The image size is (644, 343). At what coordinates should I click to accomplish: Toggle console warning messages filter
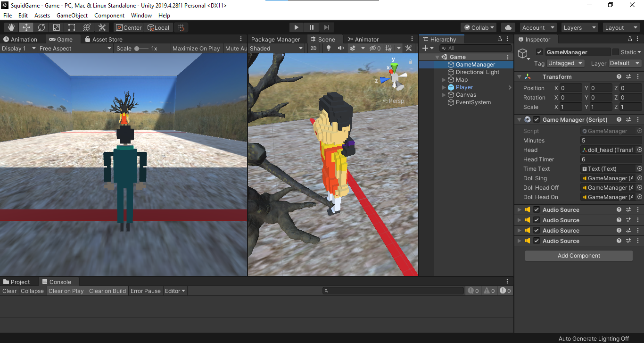[489, 291]
